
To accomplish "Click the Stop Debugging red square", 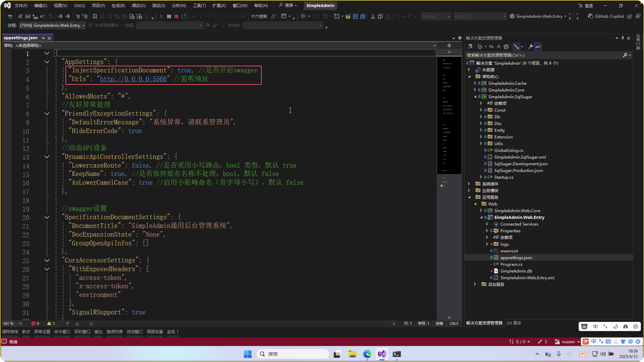I will click(x=176, y=16).
